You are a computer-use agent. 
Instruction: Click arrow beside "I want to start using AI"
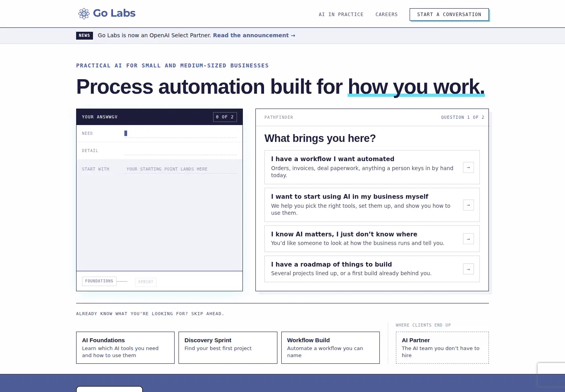pyautogui.click(x=468, y=205)
